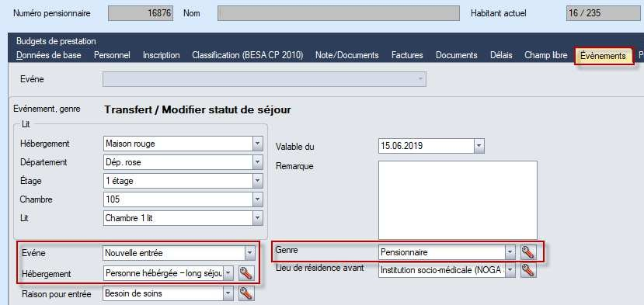Go to the Inscription tab

pyautogui.click(x=161, y=55)
